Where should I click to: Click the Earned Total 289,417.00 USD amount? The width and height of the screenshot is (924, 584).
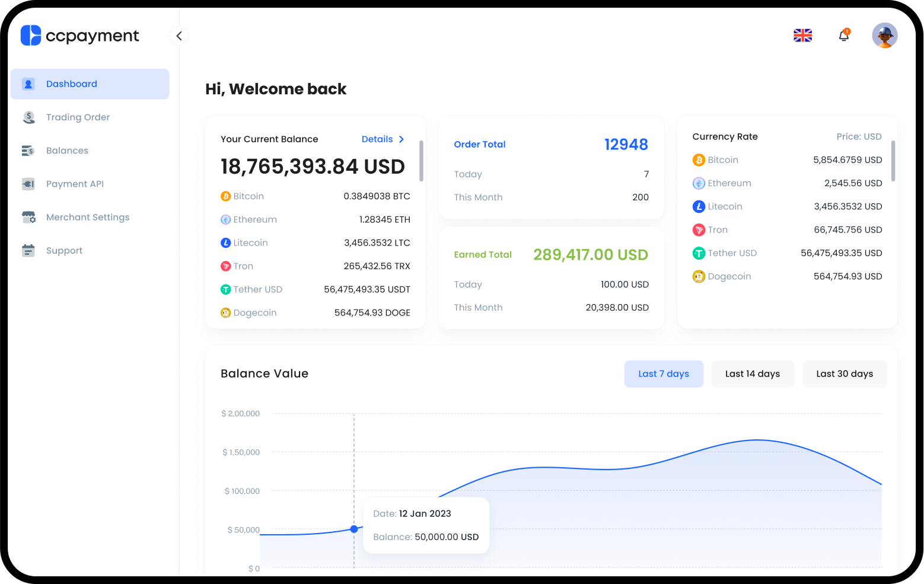591,255
